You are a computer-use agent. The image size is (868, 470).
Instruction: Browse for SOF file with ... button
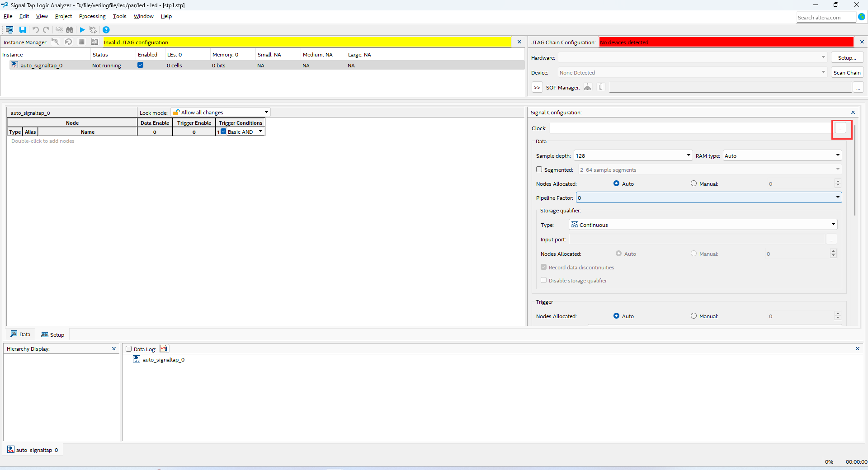(858, 87)
